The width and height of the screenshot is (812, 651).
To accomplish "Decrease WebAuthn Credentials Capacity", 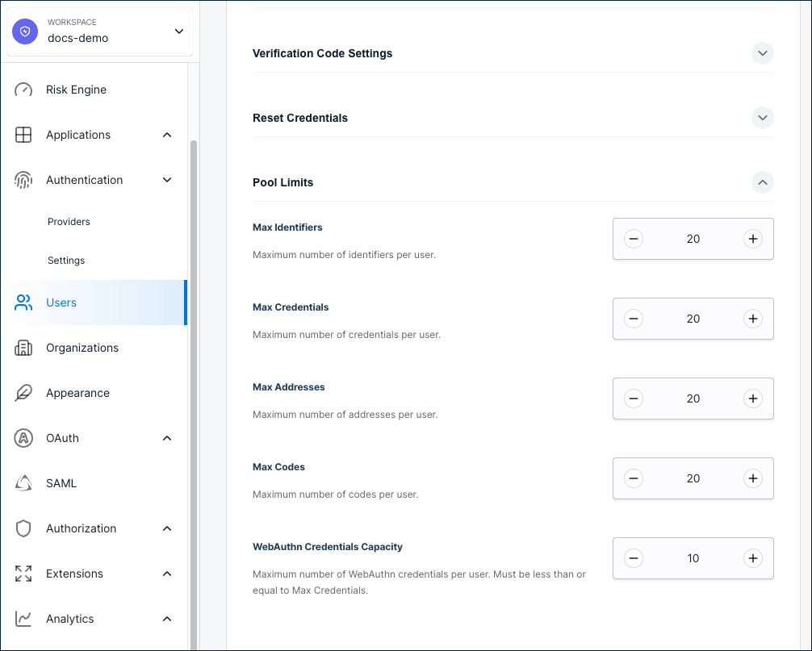I will pyautogui.click(x=634, y=558).
